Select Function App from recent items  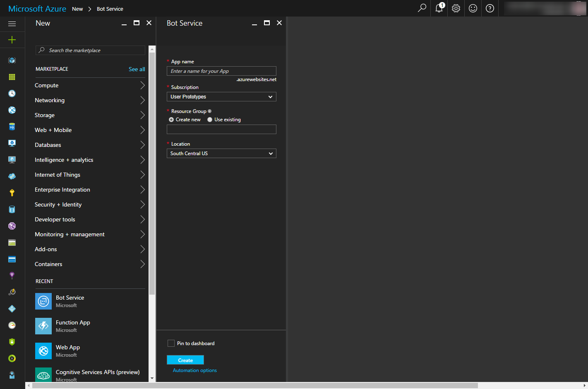(90, 326)
